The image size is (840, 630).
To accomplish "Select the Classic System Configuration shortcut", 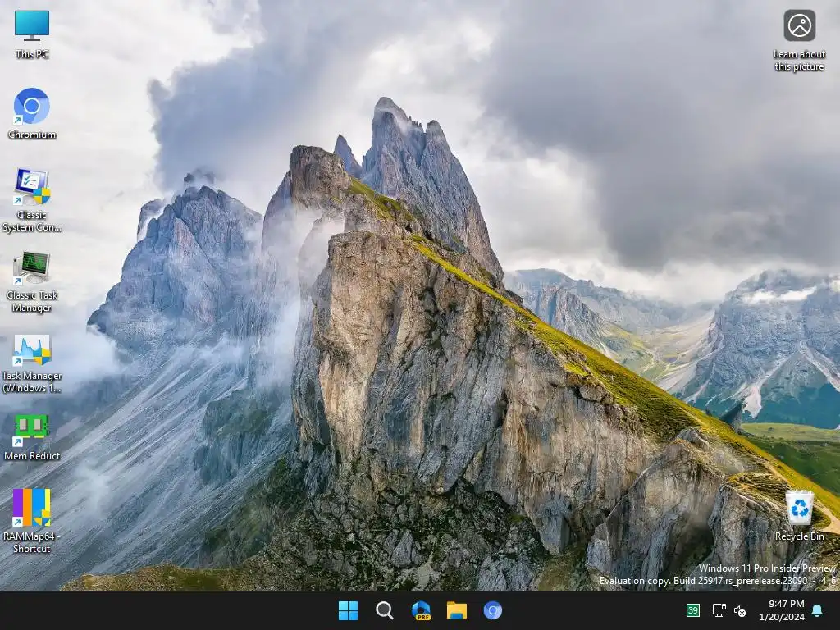I will pos(32,200).
